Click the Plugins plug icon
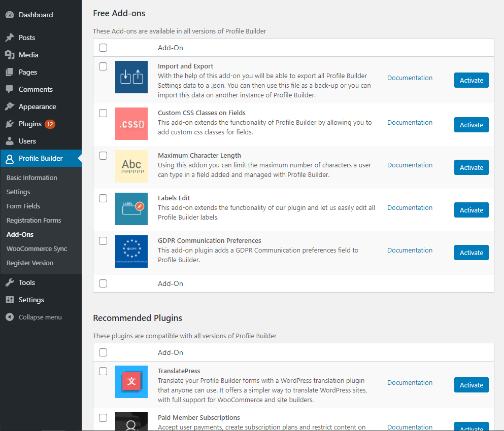 click(x=10, y=124)
